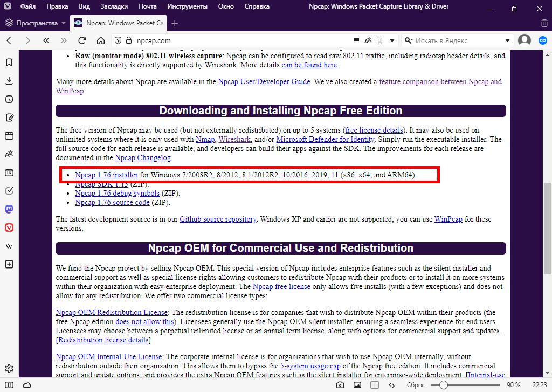Open the Инструменты menu
Screen dimensions: 552x392
click(x=187, y=7)
